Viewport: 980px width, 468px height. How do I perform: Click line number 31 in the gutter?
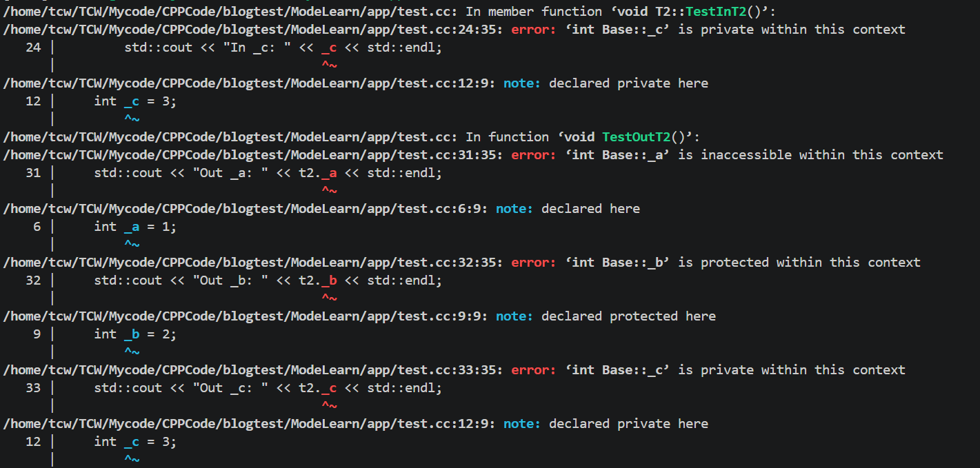point(33,173)
